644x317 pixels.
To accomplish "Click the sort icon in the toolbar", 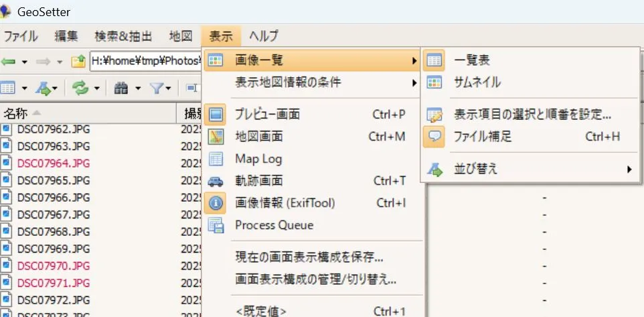I will [x=44, y=88].
